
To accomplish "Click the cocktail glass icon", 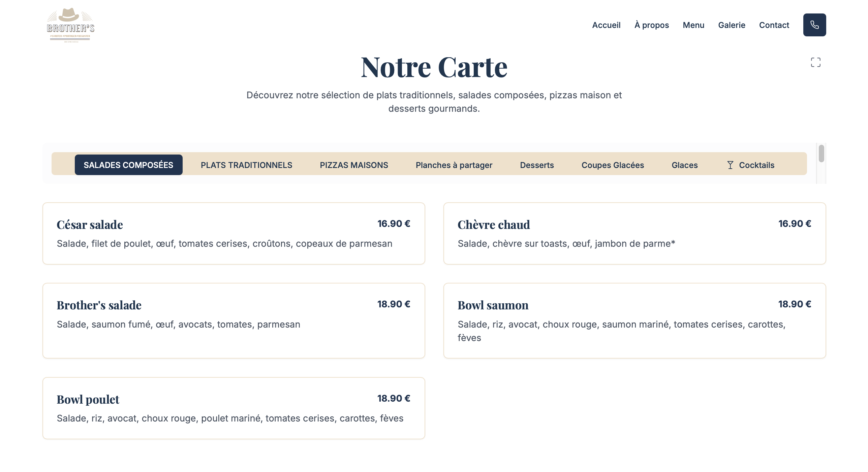I will [730, 165].
